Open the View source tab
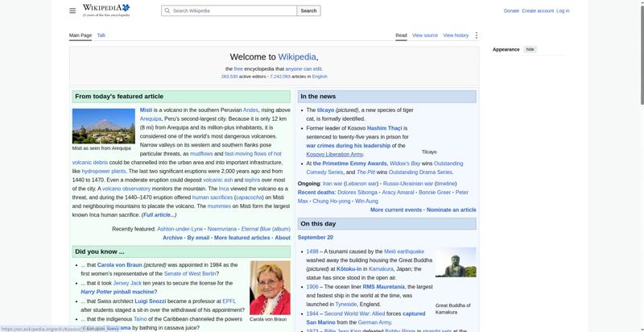Image resolution: width=644 pixels, height=332 pixels. pyautogui.click(x=425, y=35)
